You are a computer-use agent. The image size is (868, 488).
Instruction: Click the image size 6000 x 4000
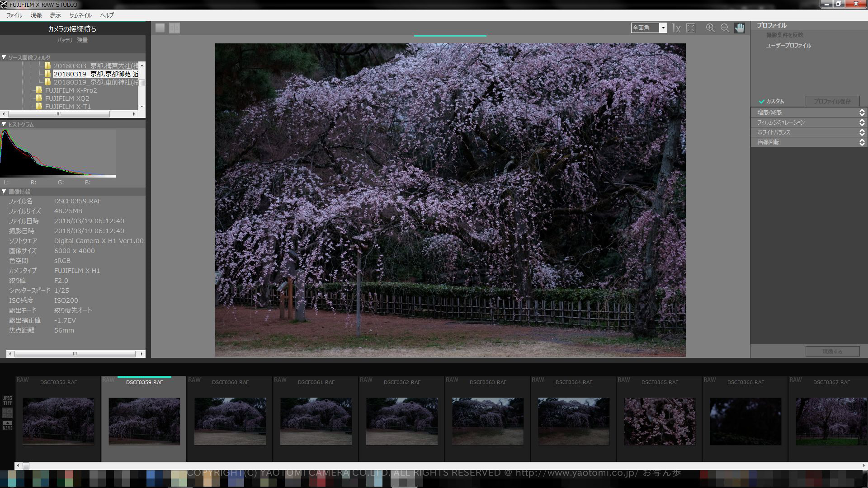tap(75, 251)
